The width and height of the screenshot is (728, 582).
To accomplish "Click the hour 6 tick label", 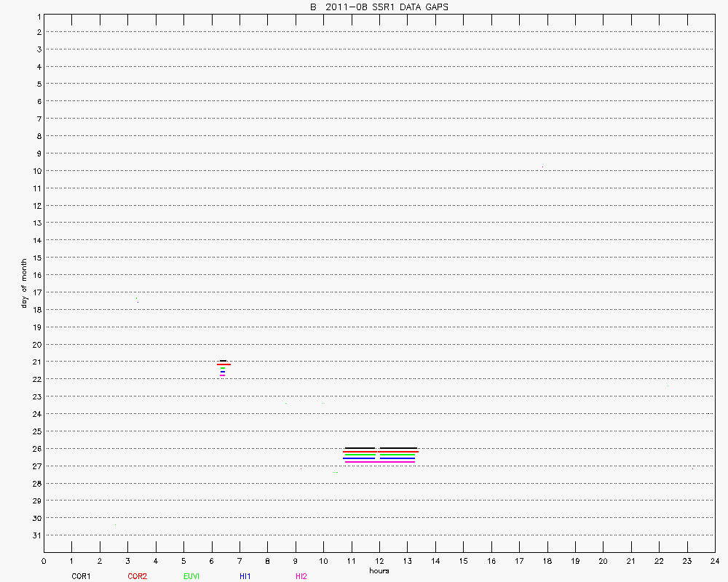I will pyautogui.click(x=212, y=561).
